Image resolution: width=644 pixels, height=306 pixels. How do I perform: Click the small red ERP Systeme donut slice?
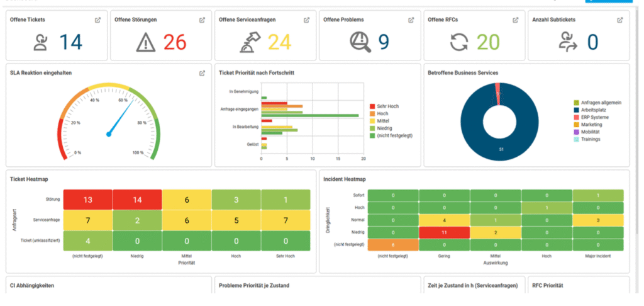[498, 94]
